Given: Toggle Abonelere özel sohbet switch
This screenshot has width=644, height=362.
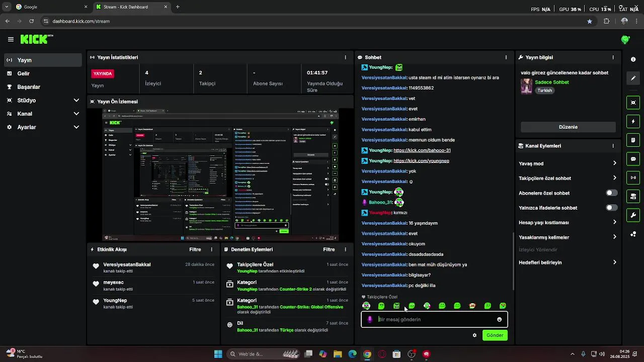Looking at the screenshot, I should (612, 193).
